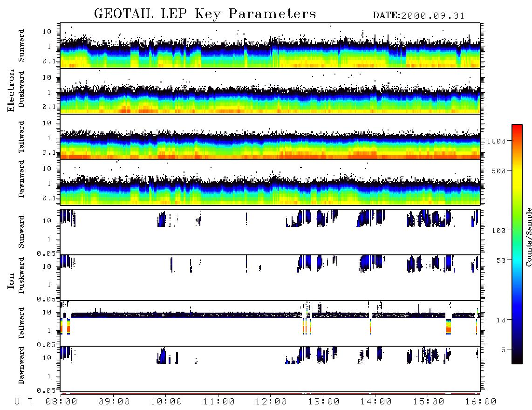Click the 1 tick of Electron Tailward panel
Viewport: 532px width, 410px height.
49,138
